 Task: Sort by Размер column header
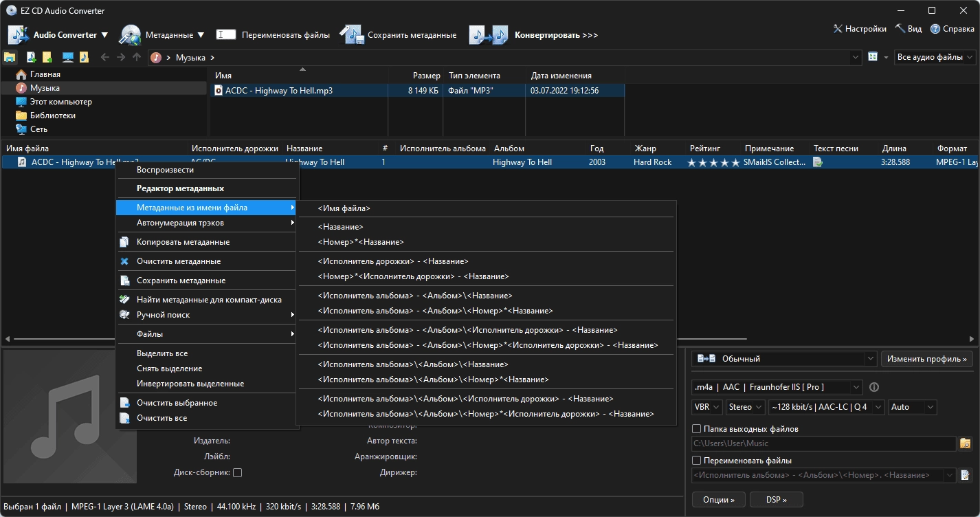pyautogui.click(x=427, y=76)
